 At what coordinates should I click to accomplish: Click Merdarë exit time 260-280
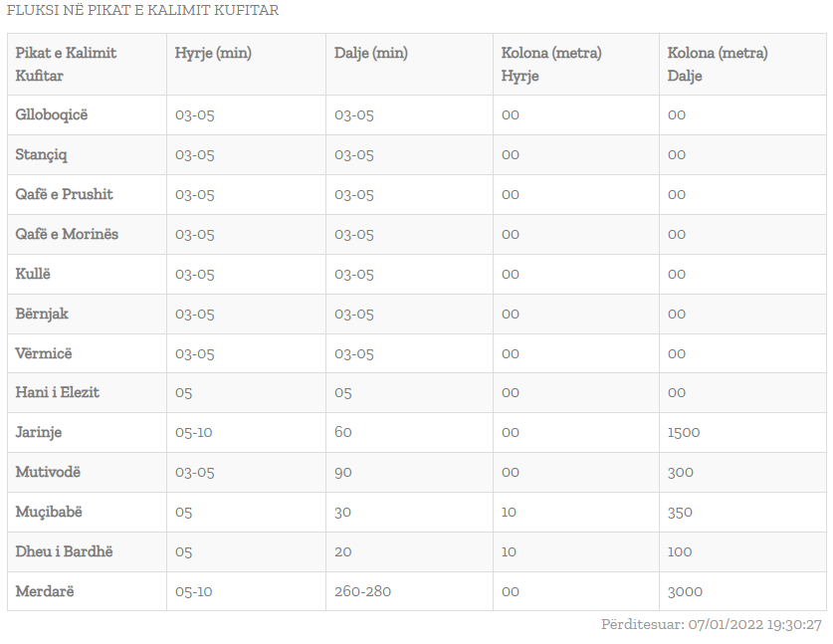(x=363, y=591)
